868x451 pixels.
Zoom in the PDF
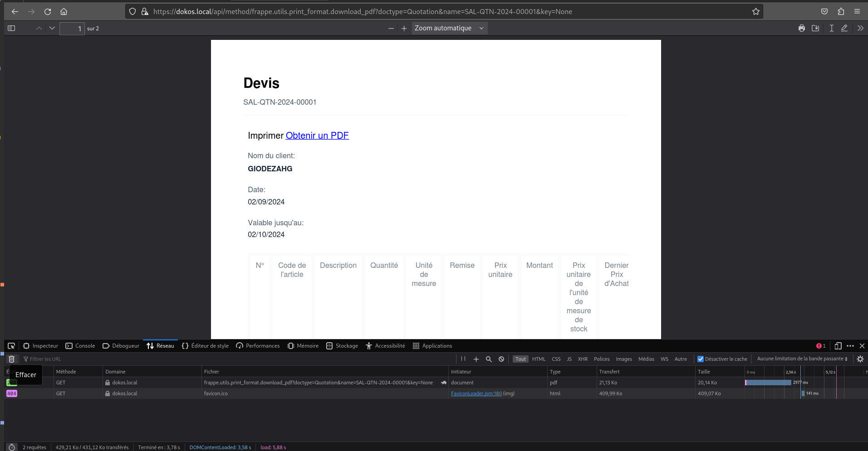click(404, 28)
